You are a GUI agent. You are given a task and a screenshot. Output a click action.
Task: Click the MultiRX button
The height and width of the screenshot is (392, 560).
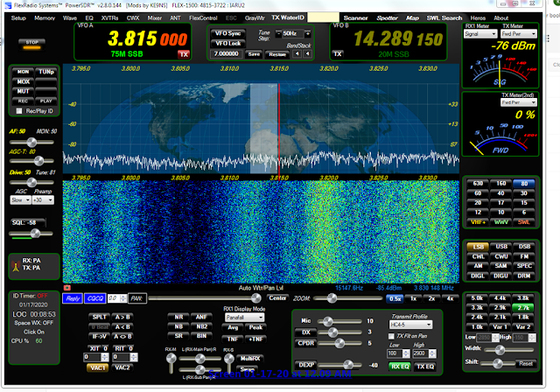tap(250, 359)
